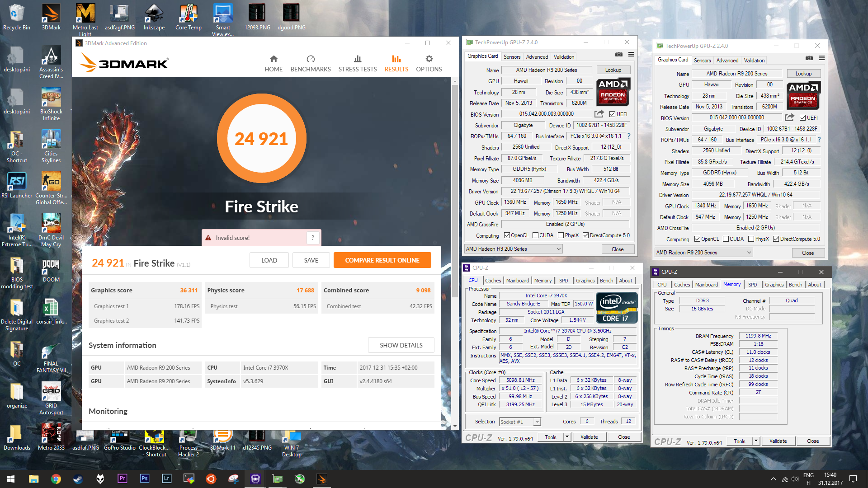Open the Core Temp desktop icon
This screenshot has height=488, width=868.
pyautogui.click(x=189, y=17)
